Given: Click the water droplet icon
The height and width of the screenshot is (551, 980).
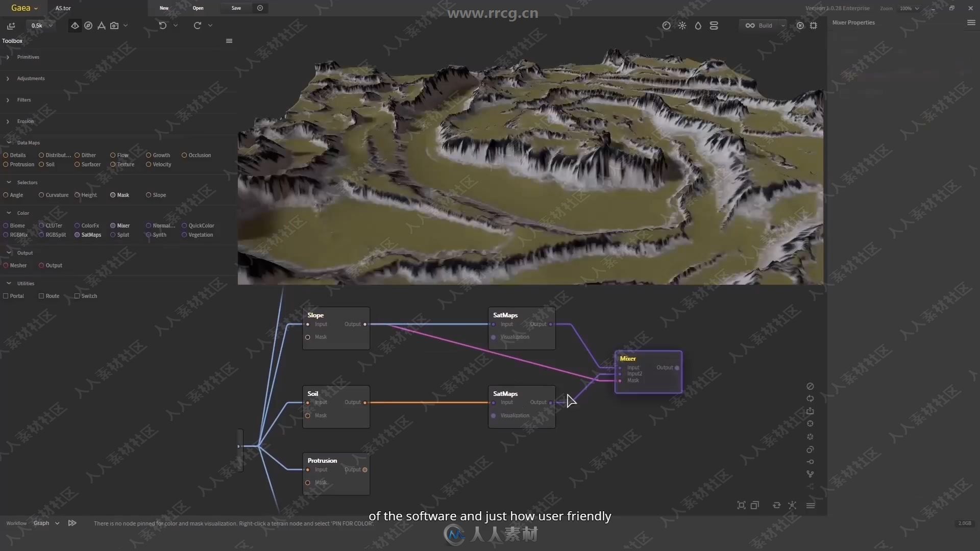Looking at the screenshot, I should click(x=698, y=26).
